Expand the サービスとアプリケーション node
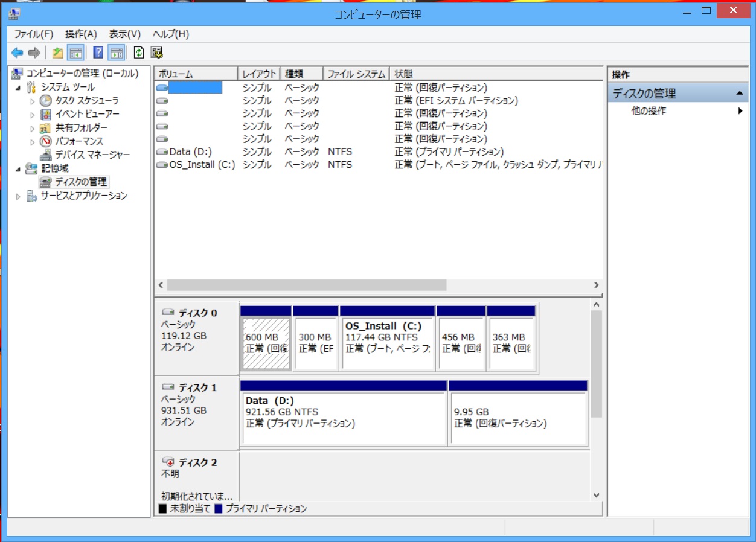Viewport: 756px width, 542px height. (x=18, y=196)
